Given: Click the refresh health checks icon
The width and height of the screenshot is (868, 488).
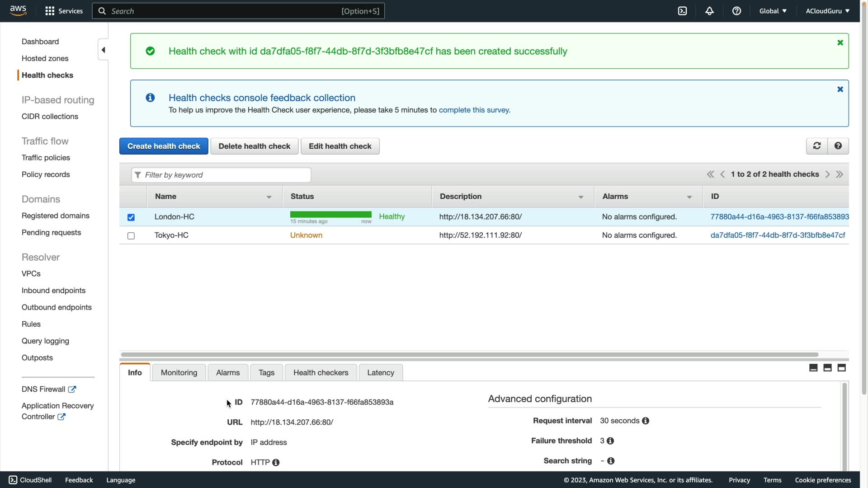Looking at the screenshot, I should tap(816, 146).
